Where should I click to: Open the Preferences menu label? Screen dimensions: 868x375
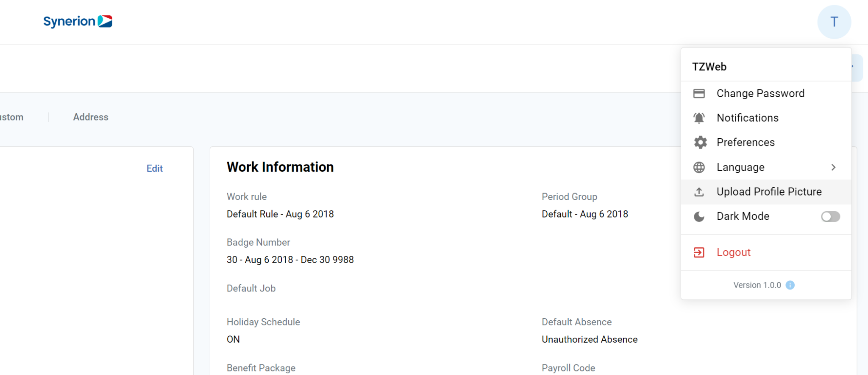pos(746,143)
